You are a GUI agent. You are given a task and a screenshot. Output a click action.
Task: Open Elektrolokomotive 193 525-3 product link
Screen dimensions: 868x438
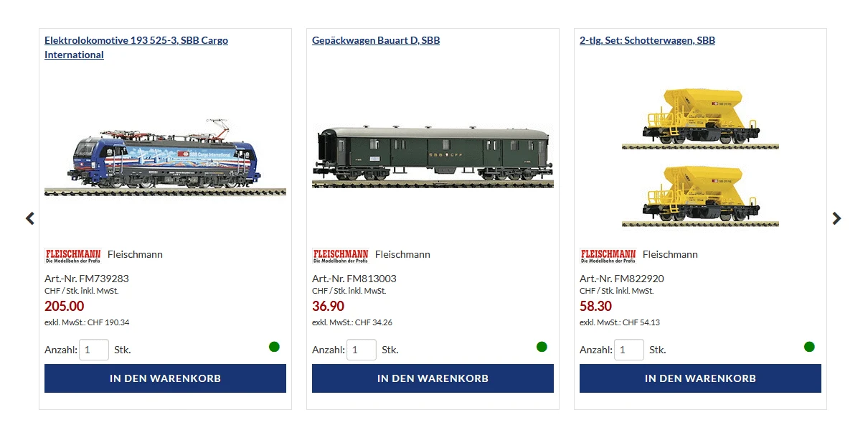tap(136, 47)
